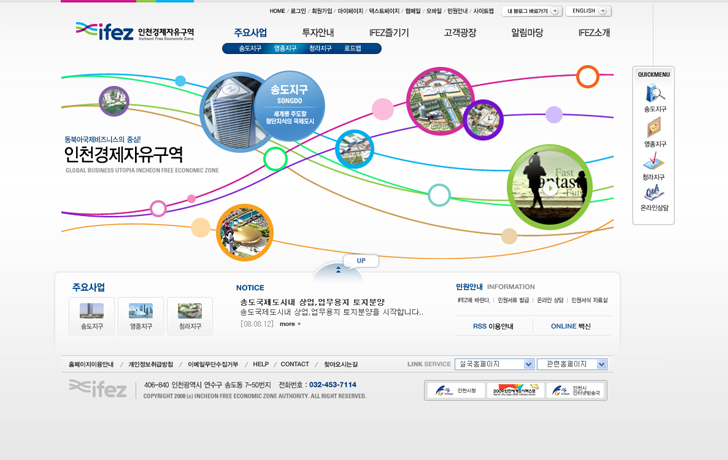
Task: Open the 송도지구 magnifier icon in Quickmenu
Action: click(x=655, y=93)
